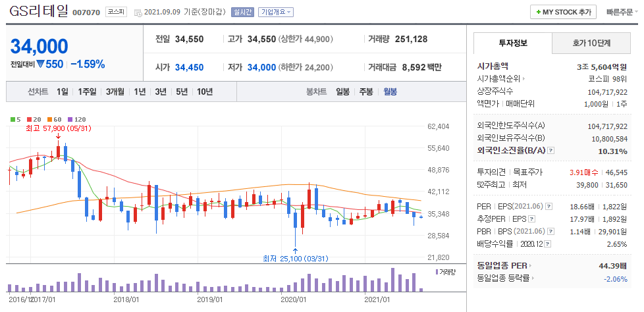Image resolution: width=644 pixels, height=312 pixels.
Task: Click the 시가 value 34,450
Action: pyautogui.click(x=190, y=67)
